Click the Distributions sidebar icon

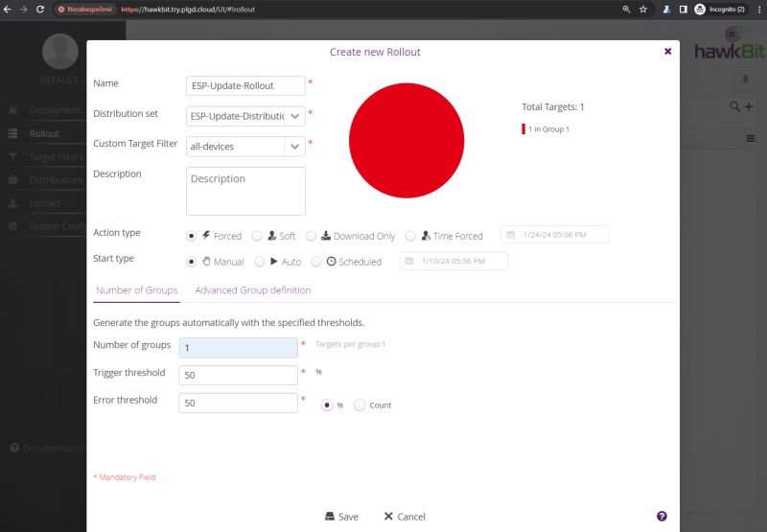pos(13,180)
